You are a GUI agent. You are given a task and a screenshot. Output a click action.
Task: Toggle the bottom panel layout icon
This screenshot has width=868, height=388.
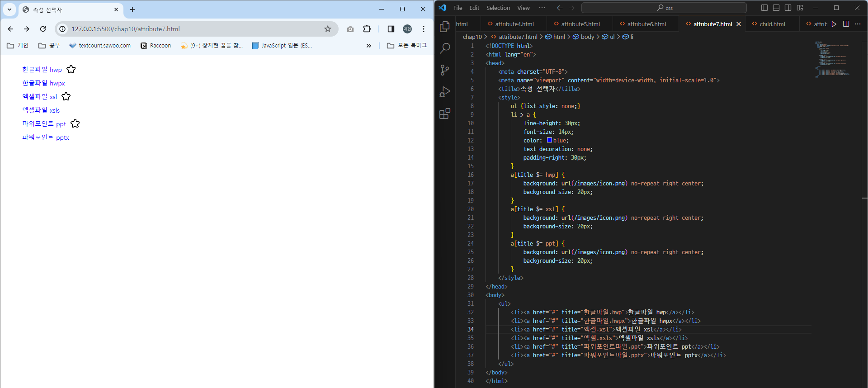pos(776,8)
